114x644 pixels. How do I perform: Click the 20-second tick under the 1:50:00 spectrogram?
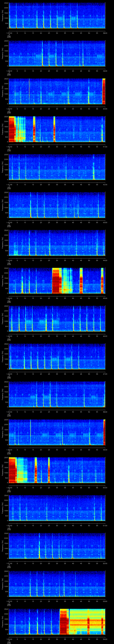pos(41,525)
